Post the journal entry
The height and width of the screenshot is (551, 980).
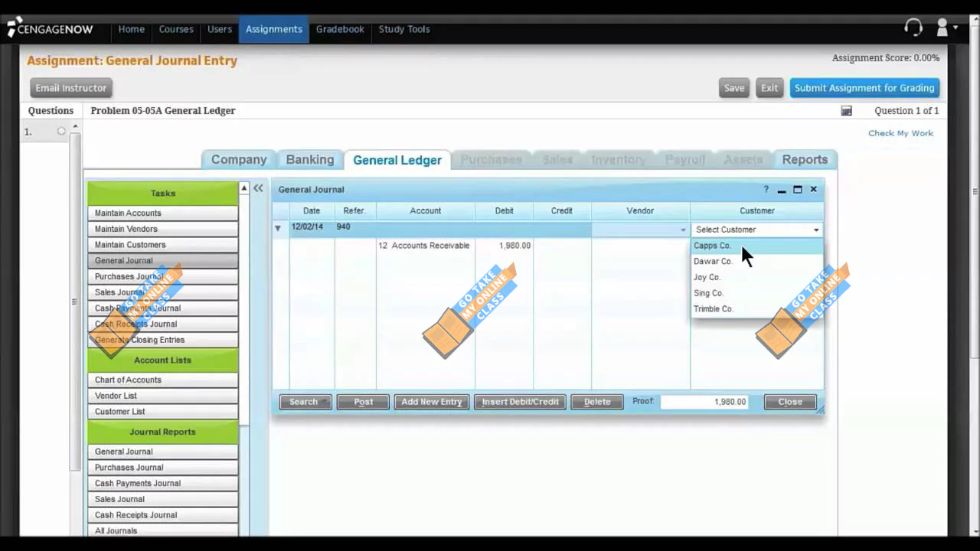coord(363,402)
